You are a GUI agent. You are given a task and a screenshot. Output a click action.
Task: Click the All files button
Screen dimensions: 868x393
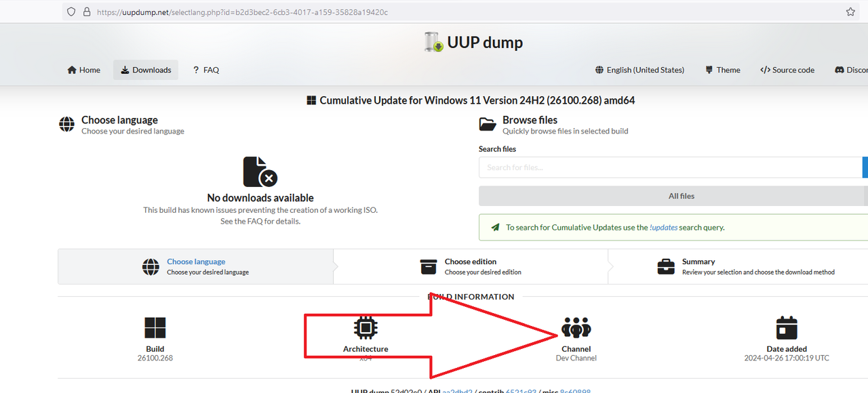point(673,196)
